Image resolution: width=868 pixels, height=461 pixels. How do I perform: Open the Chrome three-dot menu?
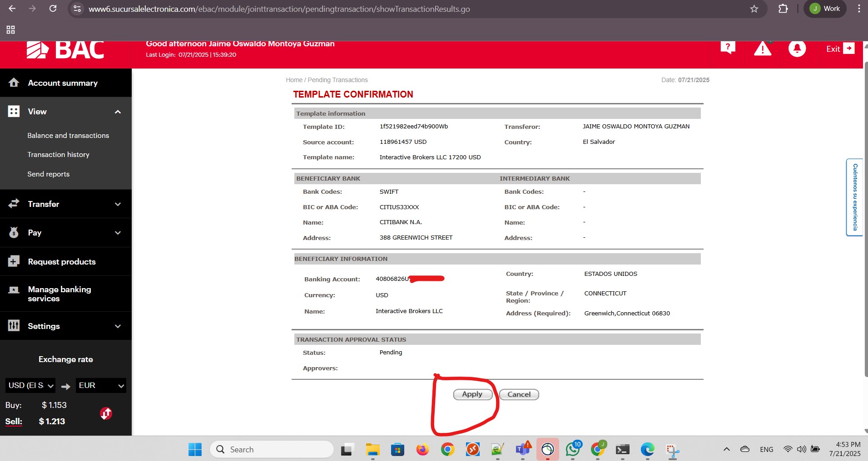tap(858, 9)
